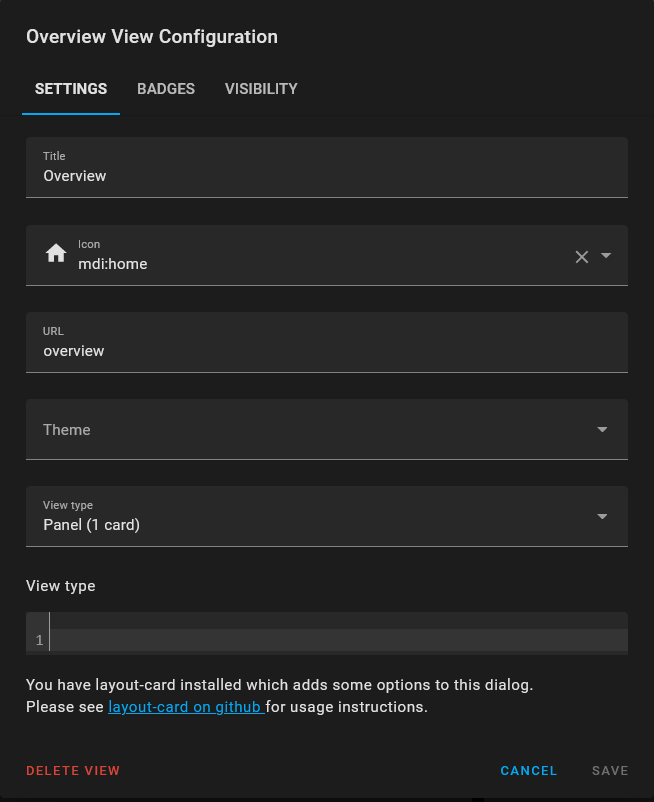
Task: Open the Badges tab
Action: click(x=166, y=89)
